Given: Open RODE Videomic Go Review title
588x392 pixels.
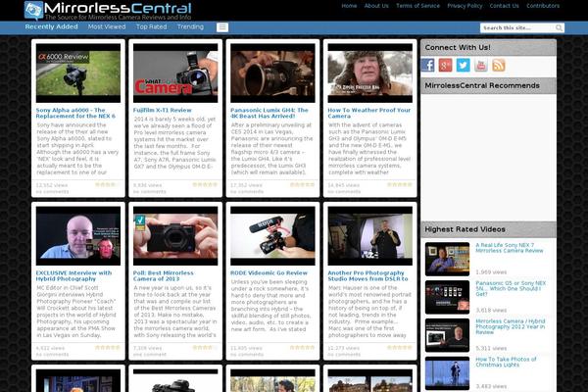Looking at the screenshot, I should (x=269, y=272).
